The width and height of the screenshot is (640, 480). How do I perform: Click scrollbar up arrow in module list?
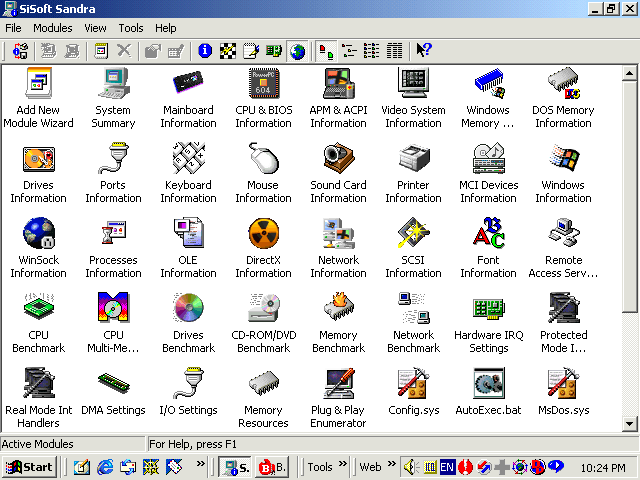629,73
